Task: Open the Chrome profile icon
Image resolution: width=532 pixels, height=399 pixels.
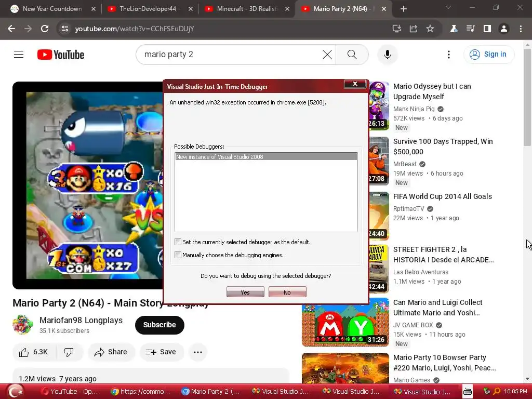Action: (x=504, y=29)
